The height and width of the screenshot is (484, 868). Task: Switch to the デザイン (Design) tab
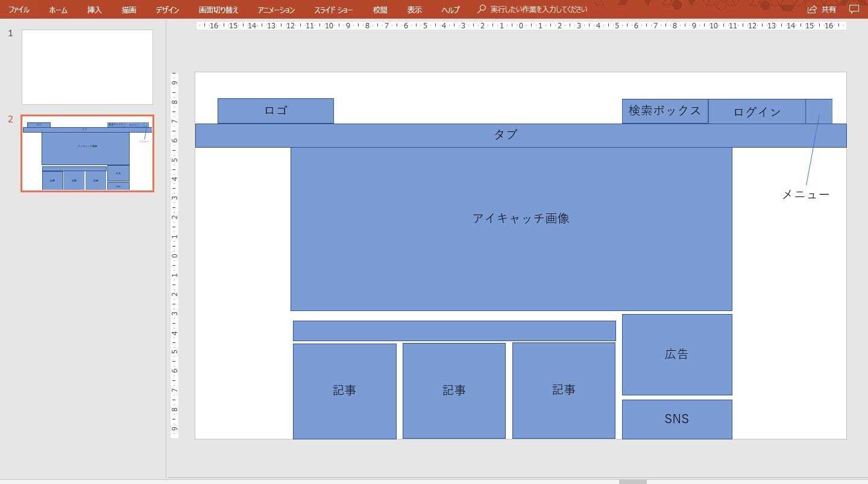[x=166, y=9]
